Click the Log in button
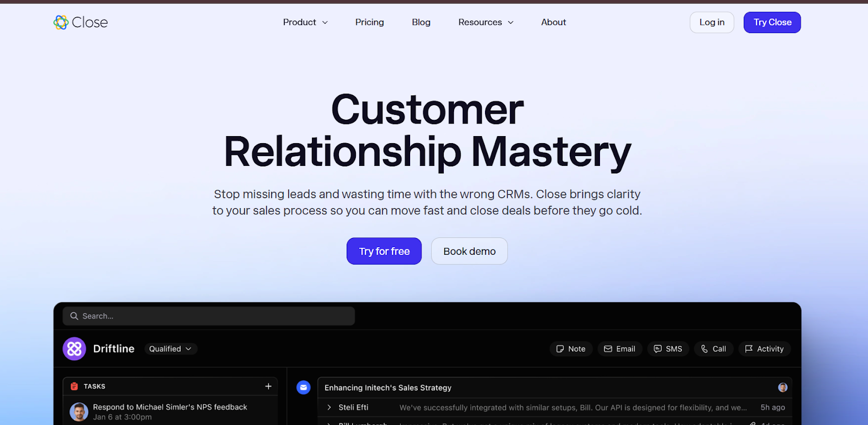 [x=712, y=22]
